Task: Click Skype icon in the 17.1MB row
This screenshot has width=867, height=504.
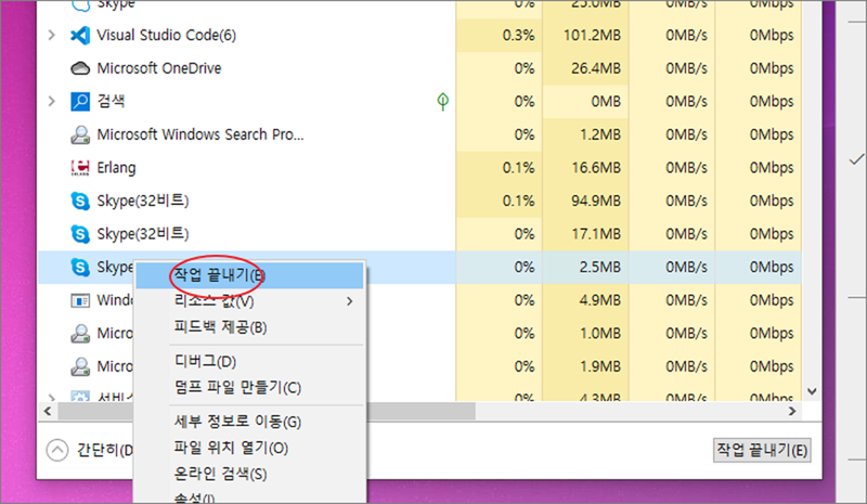Action: click(x=80, y=234)
